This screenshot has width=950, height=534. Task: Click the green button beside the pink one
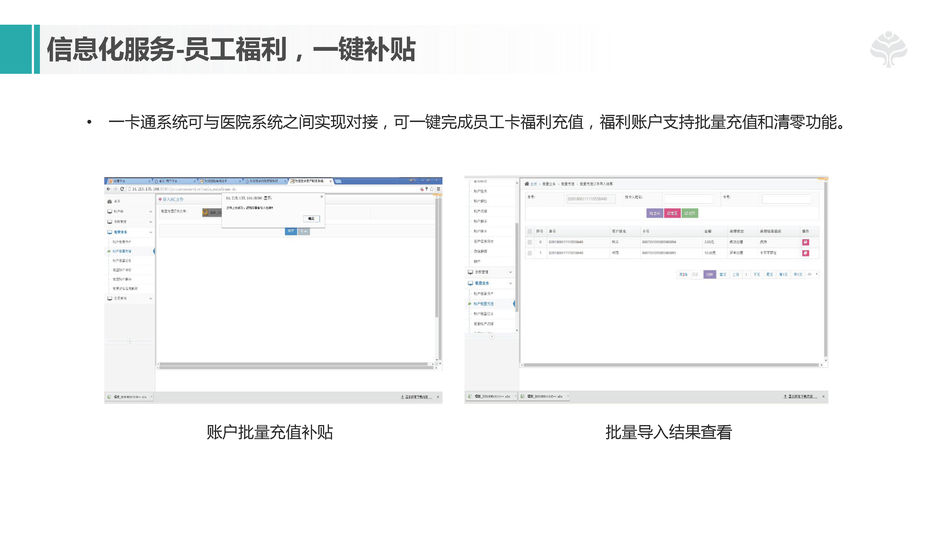[690, 213]
